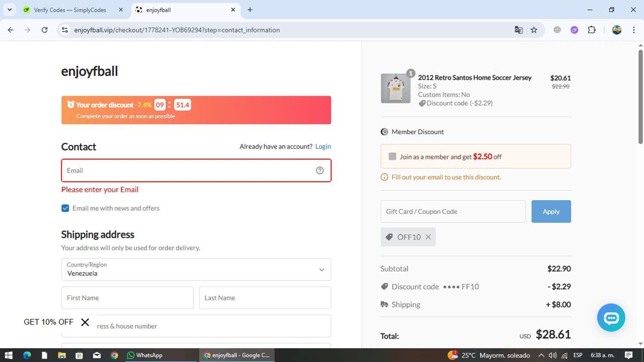View site information icon in address bar

[65, 30]
